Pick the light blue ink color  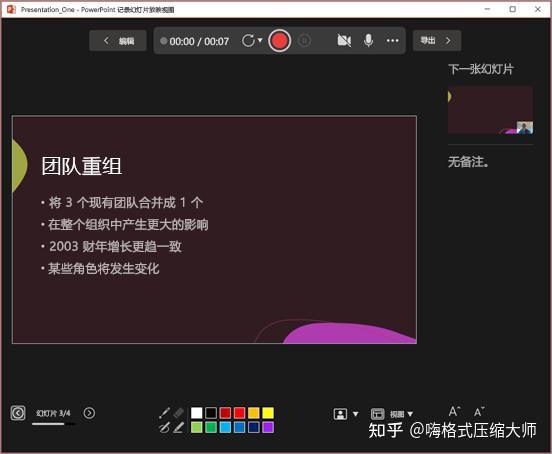(x=225, y=427)
